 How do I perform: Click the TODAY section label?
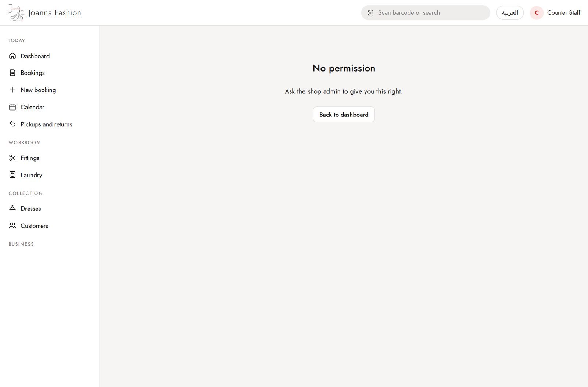(x=17, y=40)
